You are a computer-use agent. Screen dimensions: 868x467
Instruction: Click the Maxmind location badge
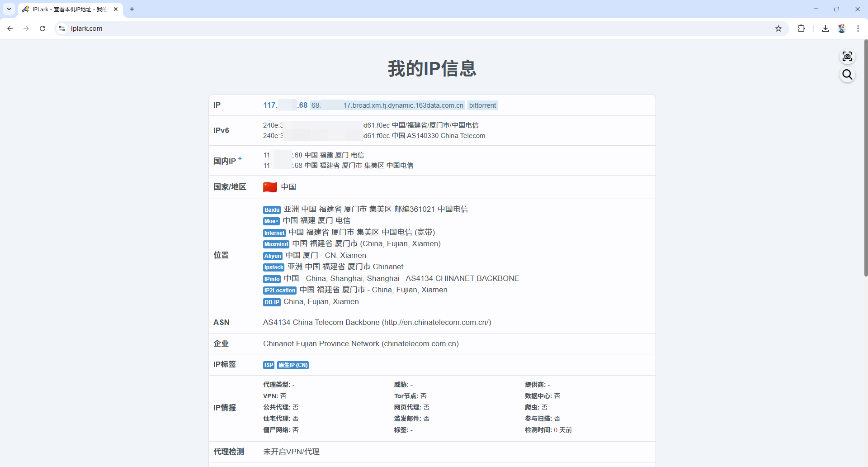pyautogui.click(x=276, y=244)
